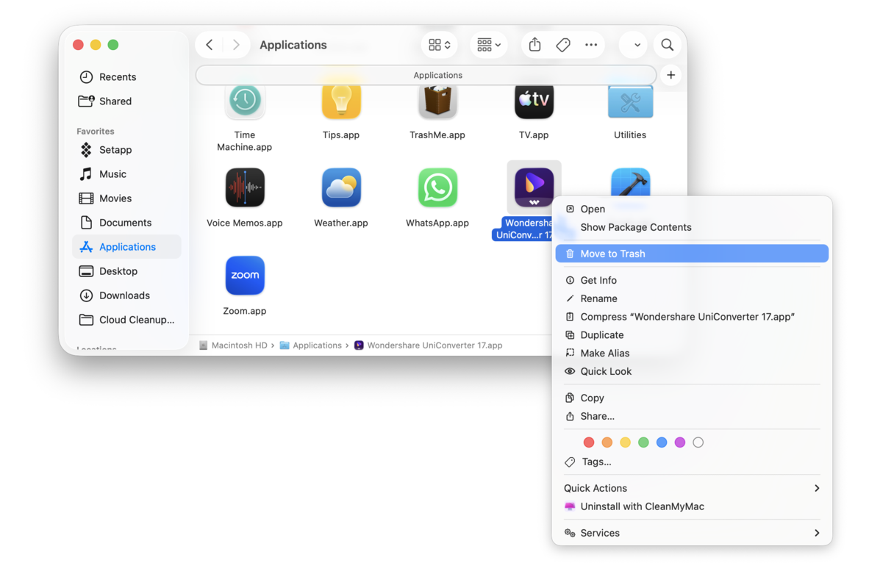Viewport: 894px width, 588px height.
Task: Open the toolbar chevron dropdown
Action: pos(637,45)
